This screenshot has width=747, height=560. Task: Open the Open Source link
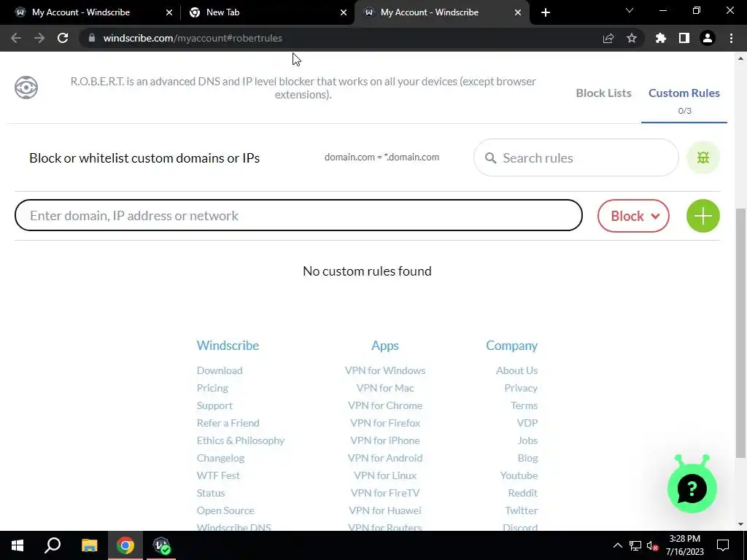pyautogui.click(x=225, y=510)
